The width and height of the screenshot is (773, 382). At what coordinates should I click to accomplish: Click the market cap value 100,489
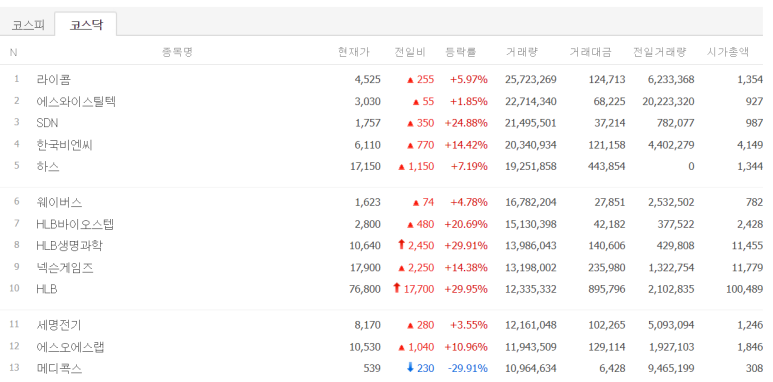point(744,289)
